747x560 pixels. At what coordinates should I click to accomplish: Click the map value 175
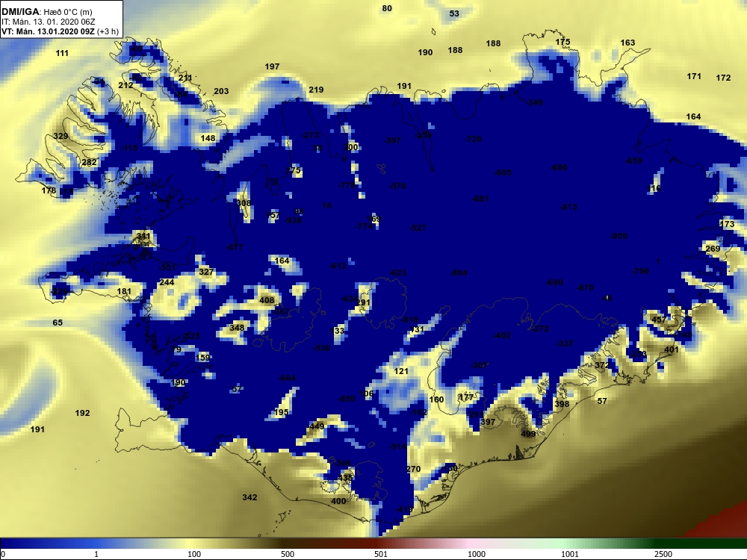click(x=562, y=42)
